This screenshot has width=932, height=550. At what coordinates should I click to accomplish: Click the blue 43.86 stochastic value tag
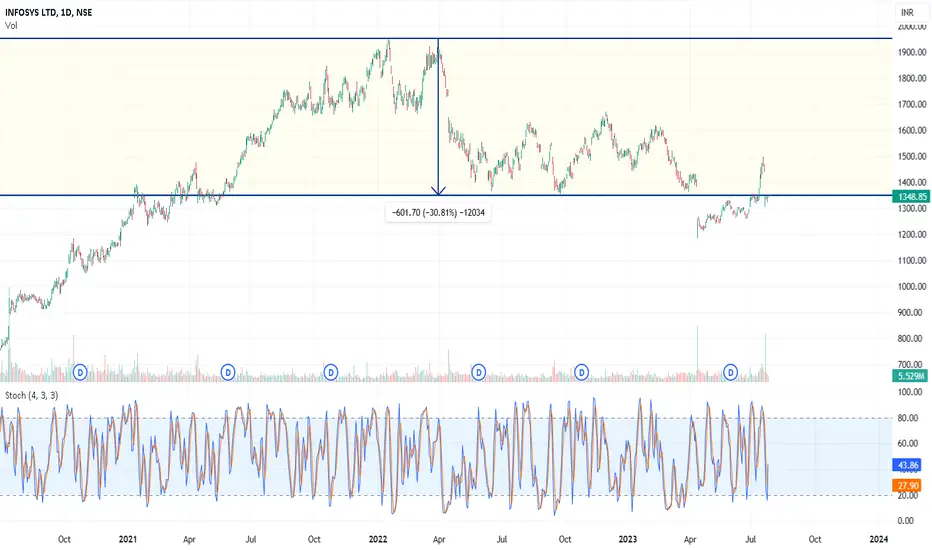pyautogui.click(x=907, y=465)
